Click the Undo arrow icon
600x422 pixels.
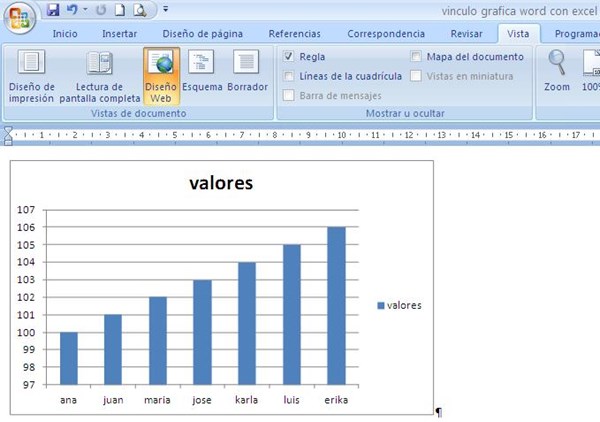pyautogui.click(x=72, y=10)
